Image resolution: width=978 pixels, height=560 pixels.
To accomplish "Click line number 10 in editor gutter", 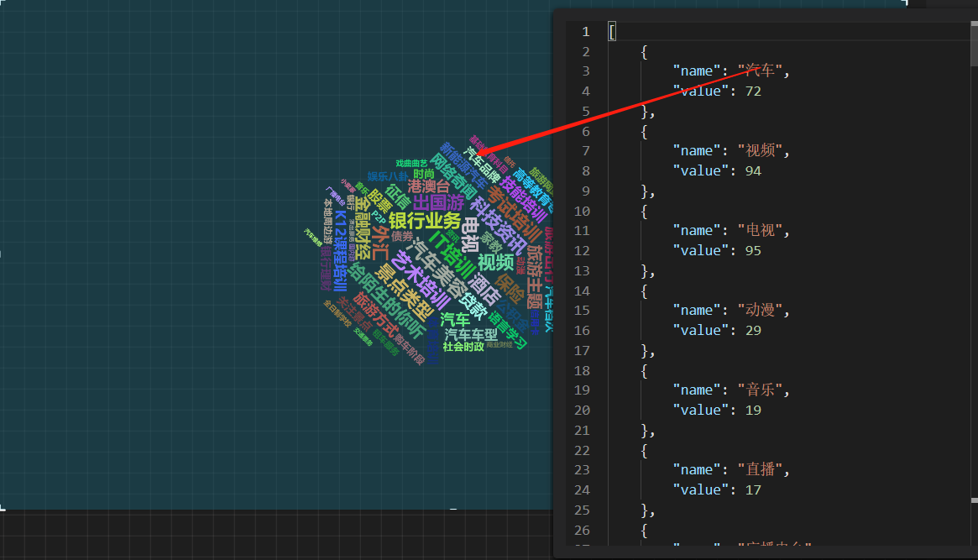I will (x=581, y=211).
